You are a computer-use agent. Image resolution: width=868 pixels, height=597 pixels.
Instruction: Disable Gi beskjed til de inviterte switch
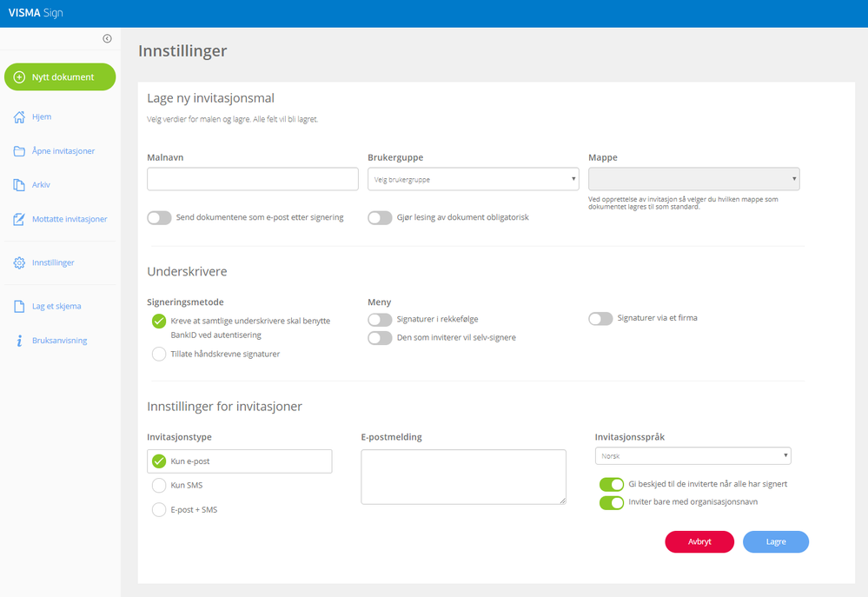pyautogui.click(x=612, y=485)
